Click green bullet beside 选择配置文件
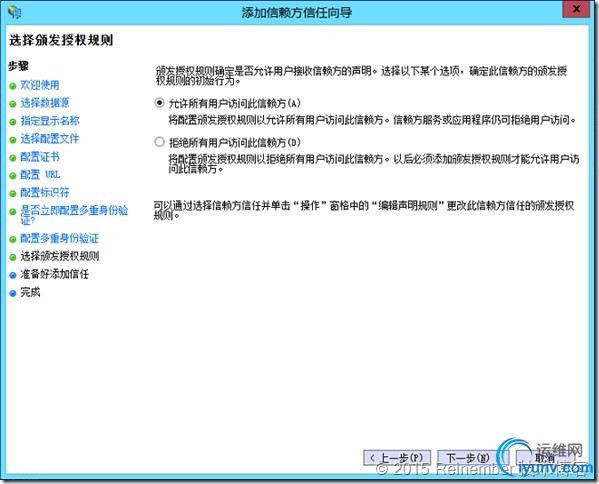The height and width of the screenshot is (484, 599). (x=13, y=140)
